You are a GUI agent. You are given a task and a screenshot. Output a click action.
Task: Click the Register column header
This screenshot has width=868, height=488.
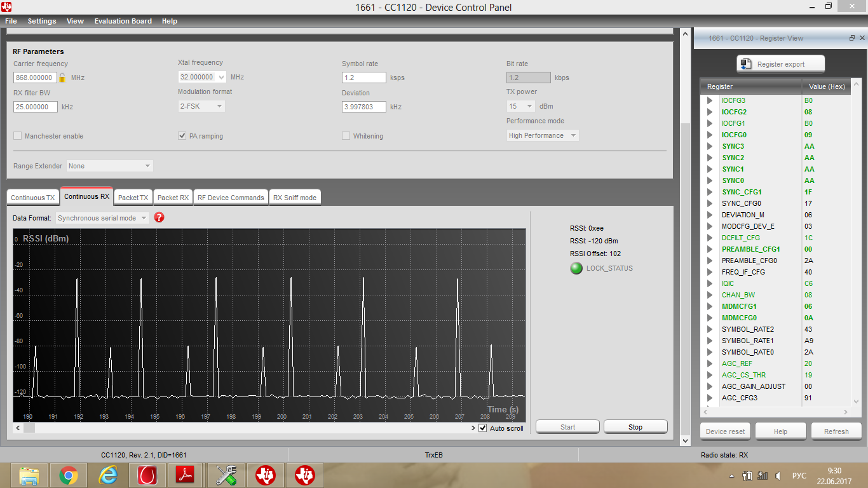(751, 86)
